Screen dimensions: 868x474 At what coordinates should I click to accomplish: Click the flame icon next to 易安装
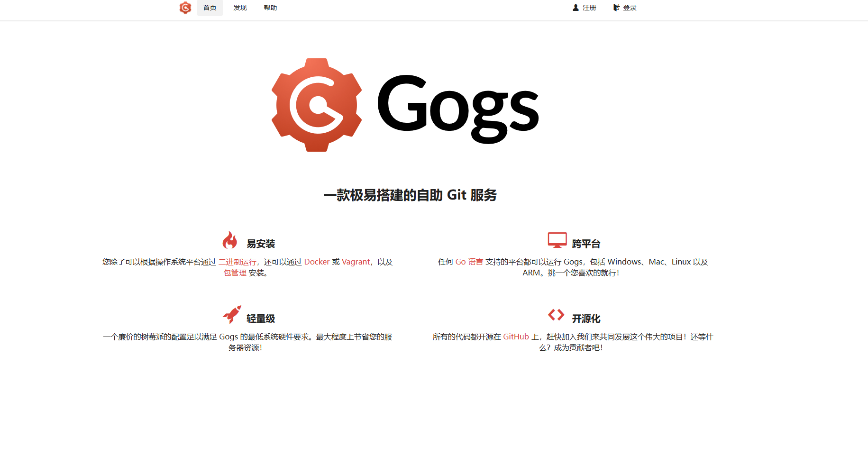point(230,240)
